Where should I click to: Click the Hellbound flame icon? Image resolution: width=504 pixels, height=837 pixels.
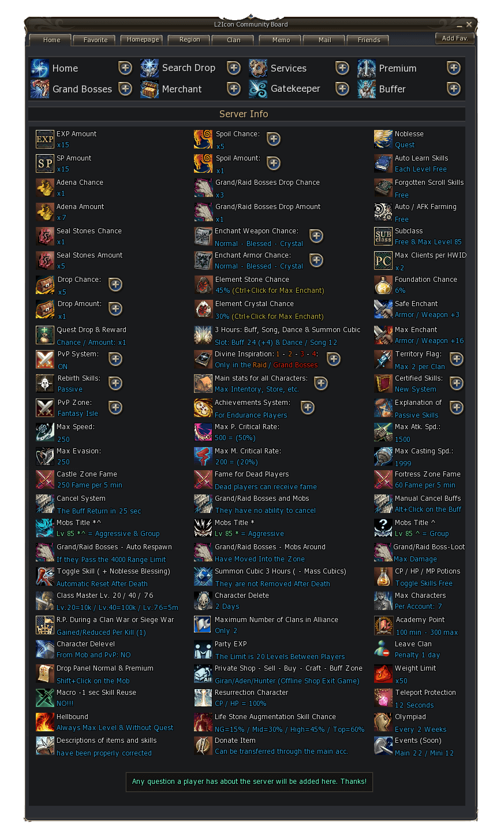[45, 722]
